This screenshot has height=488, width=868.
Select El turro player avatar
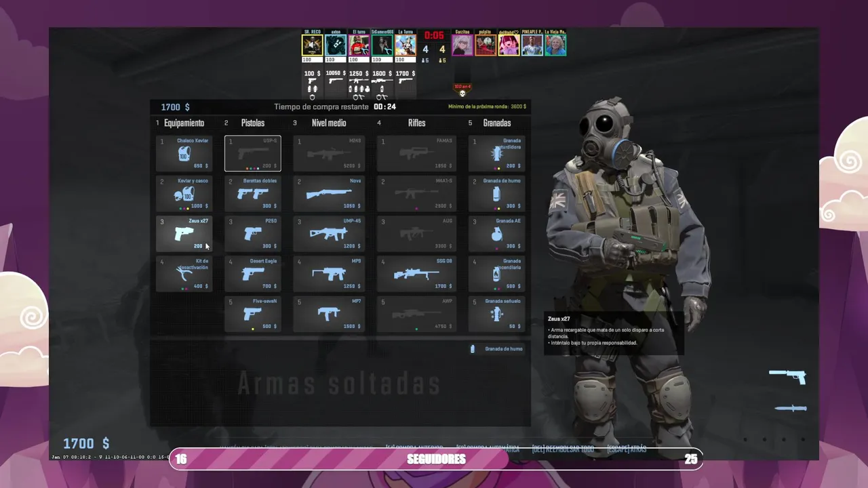(359, 45)
